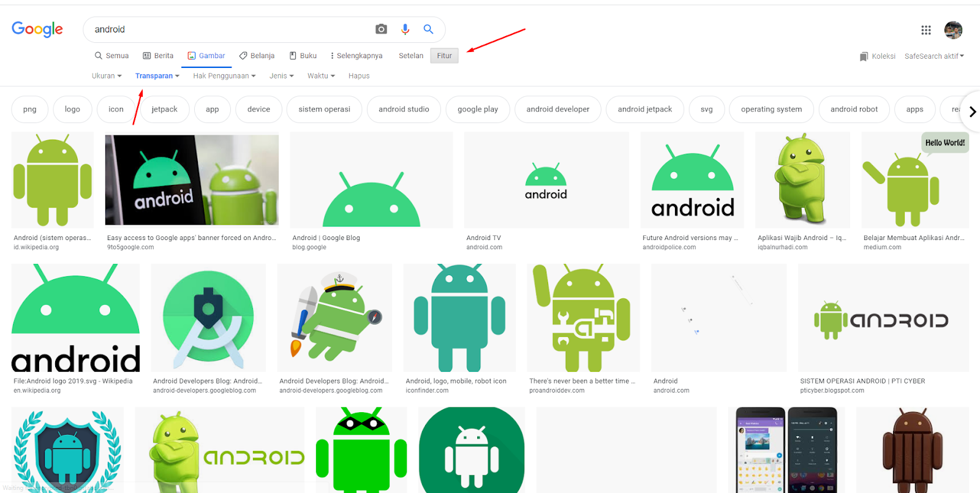The image size is (980, 493).
Task: Select the app suggestion chip
Action: (212, 110)
